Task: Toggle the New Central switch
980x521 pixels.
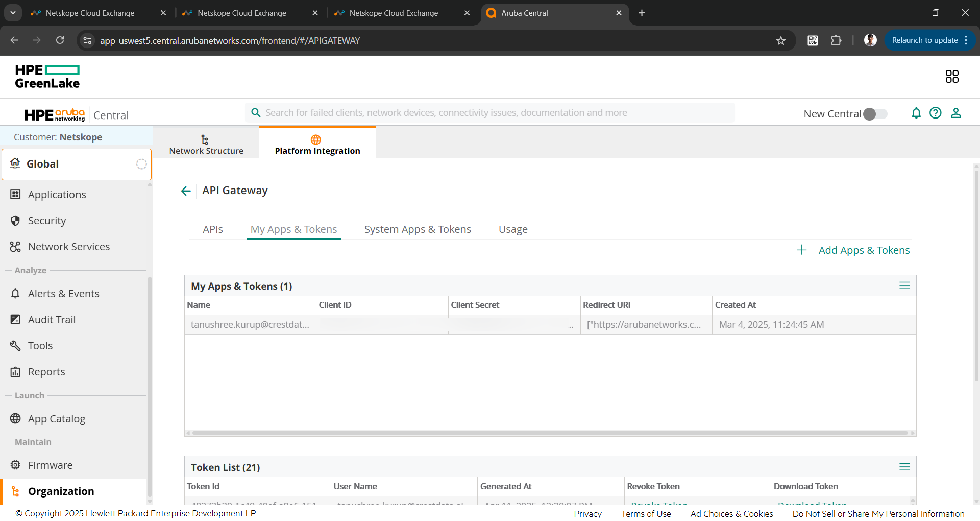Action: pyautogui.click(x=875, y=114)
